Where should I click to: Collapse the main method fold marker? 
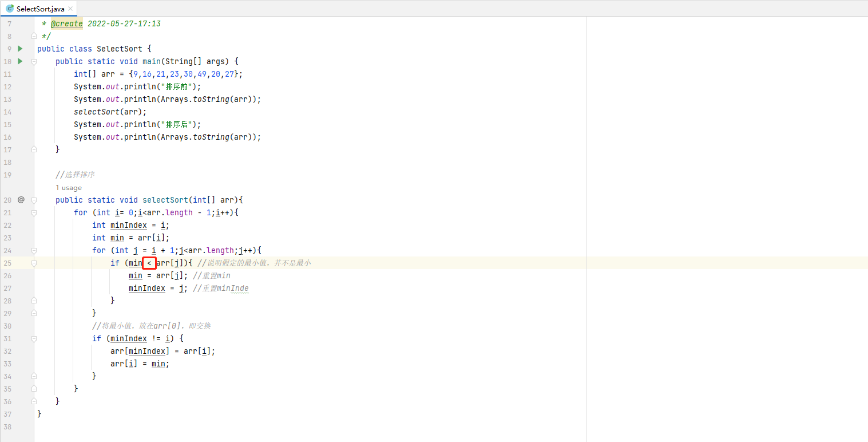[x=34, y=61]
